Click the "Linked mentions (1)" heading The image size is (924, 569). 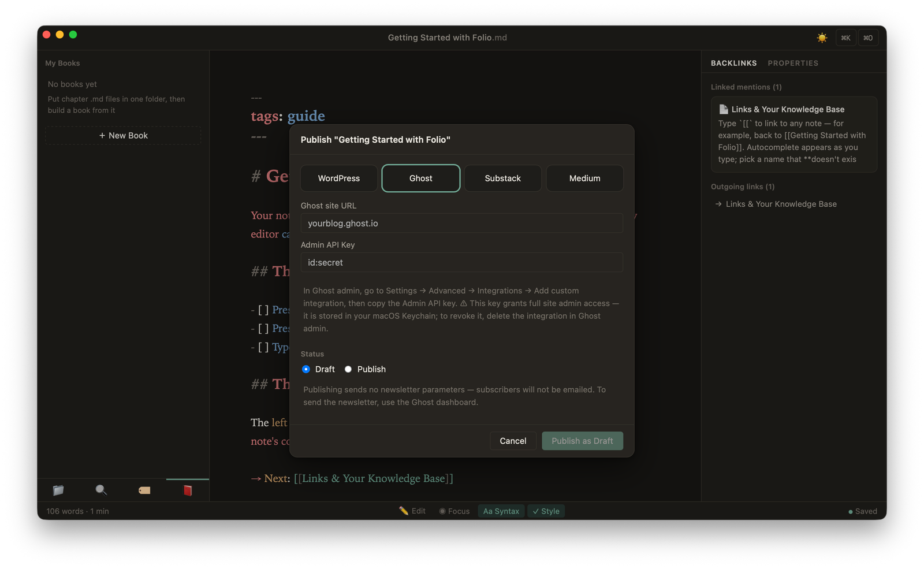point(746,87)
